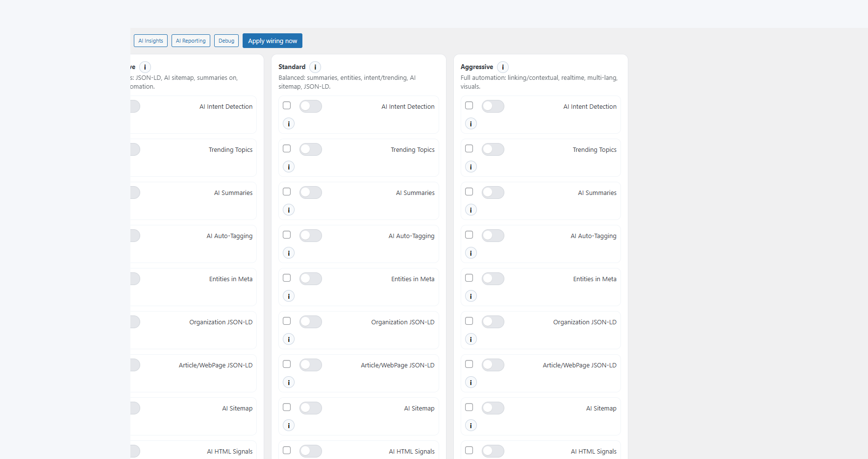868x459 pixels.
Task: Toggle Aggressive AI Sitemap switch
Action: 493,408
